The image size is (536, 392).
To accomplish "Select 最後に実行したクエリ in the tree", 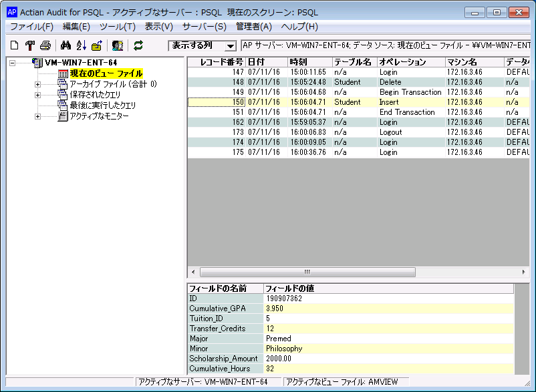I will pyautogui.click(x=102, y=106).
